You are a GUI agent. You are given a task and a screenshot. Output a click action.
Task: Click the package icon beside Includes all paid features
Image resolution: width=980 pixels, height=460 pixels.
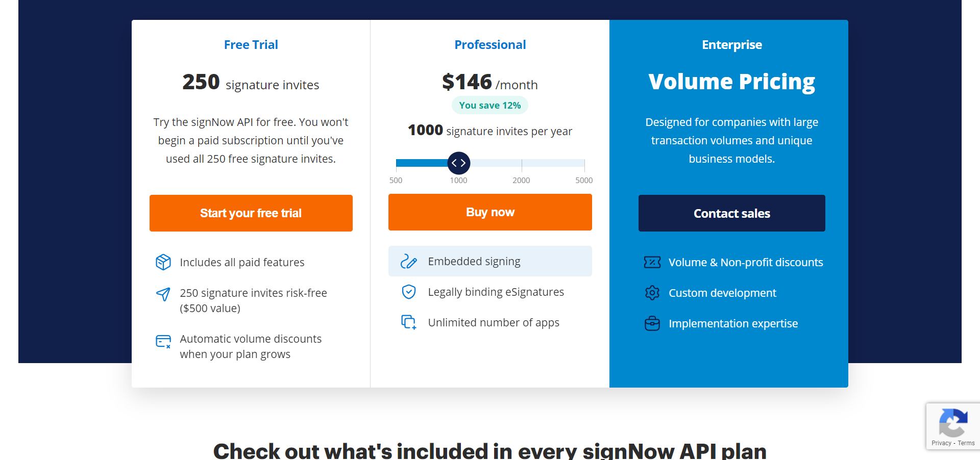(163, 262)
